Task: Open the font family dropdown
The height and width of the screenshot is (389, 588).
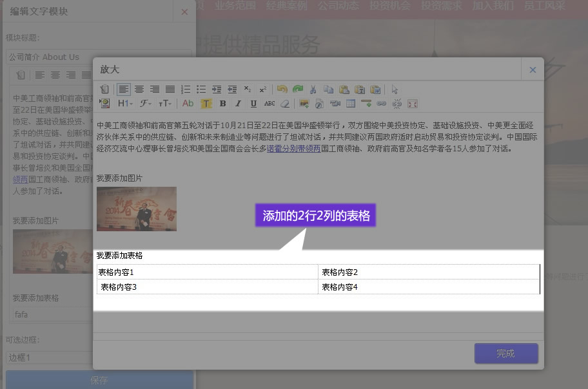Action: point(145,103)
